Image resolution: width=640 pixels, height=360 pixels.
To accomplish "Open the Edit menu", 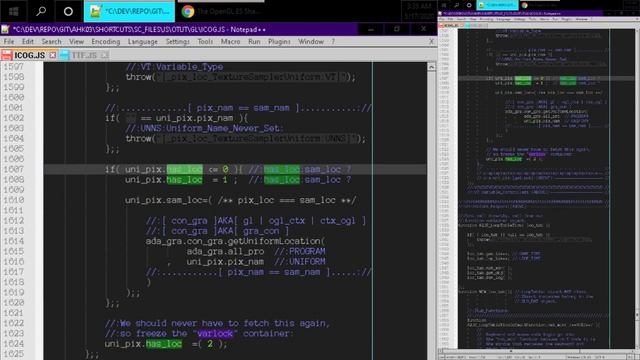I will click(x=28, y=42).
